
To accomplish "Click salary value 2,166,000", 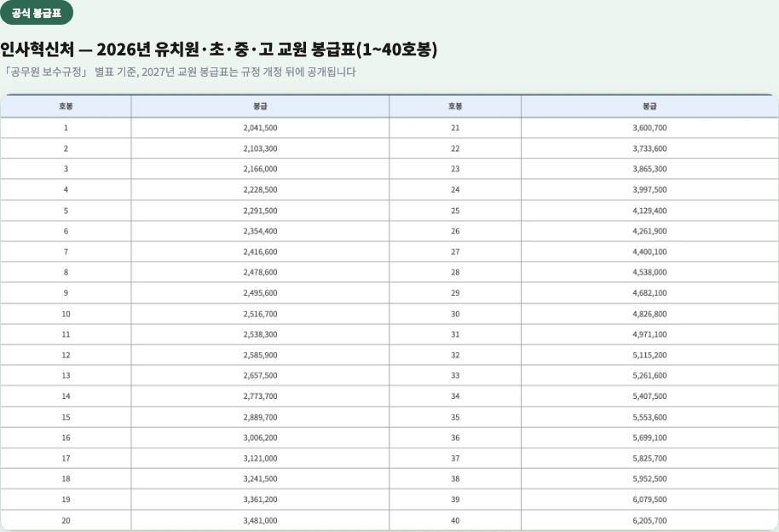I will pyautogui.click(x=260, y=169).
